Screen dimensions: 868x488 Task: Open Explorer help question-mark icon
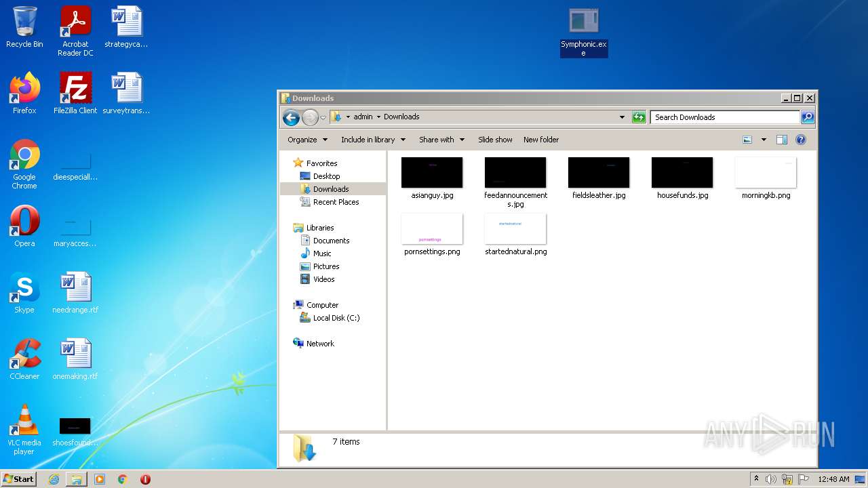(801, 140)
